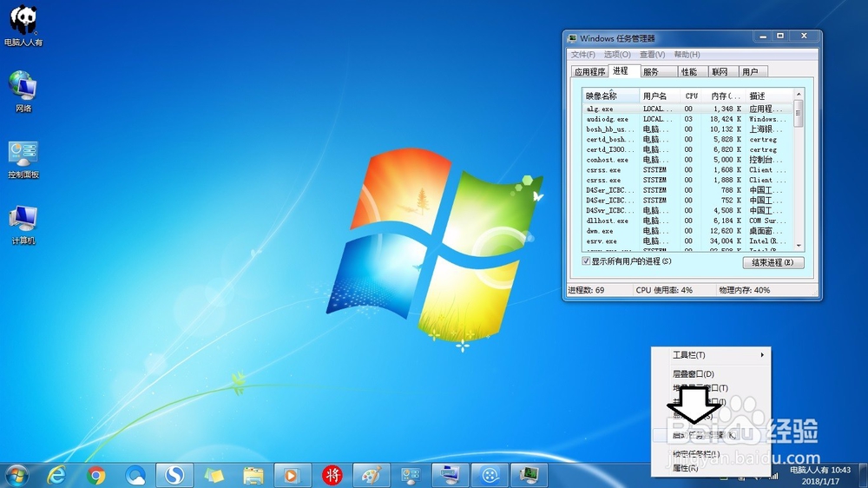Sort processes by CPU column header
The width and height of the screenshot is (868, 488).
click(692, 96)
